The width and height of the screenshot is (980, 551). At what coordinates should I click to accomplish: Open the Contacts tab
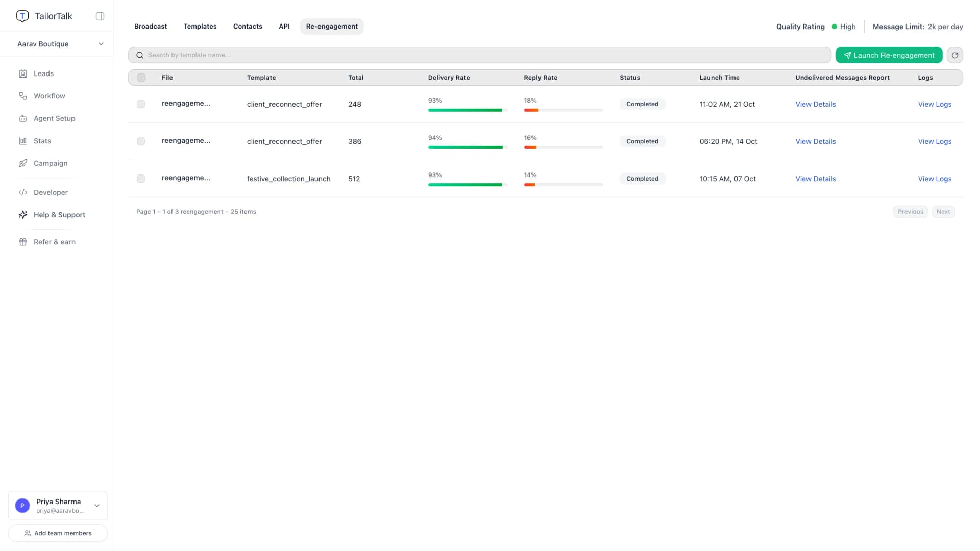248,27
